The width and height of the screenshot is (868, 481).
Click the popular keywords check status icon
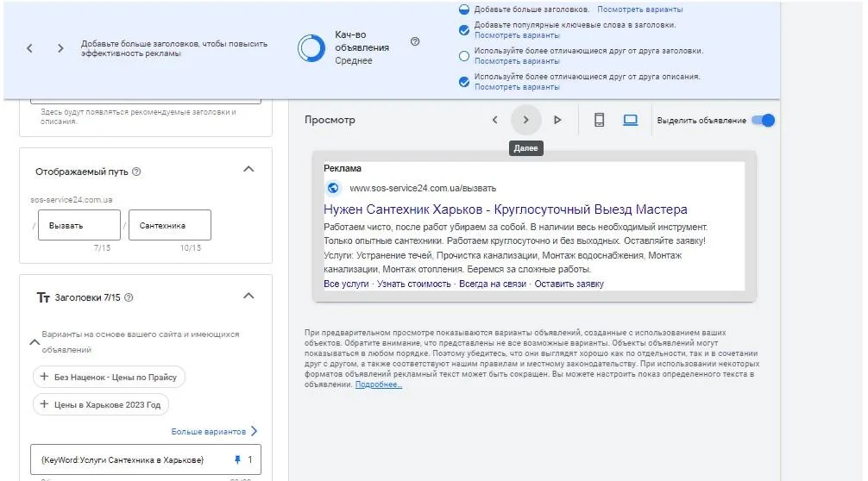464,30
